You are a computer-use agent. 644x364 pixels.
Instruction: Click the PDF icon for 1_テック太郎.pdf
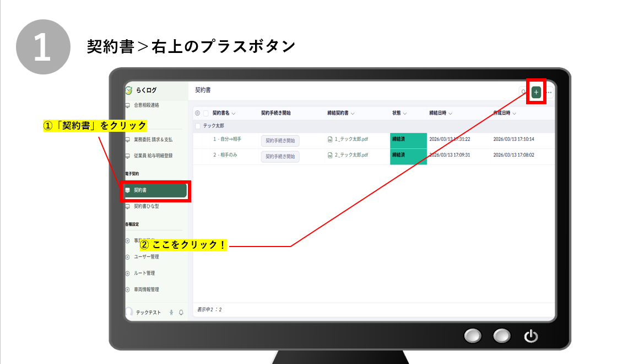pyautogui.click(x=330, y=140)
